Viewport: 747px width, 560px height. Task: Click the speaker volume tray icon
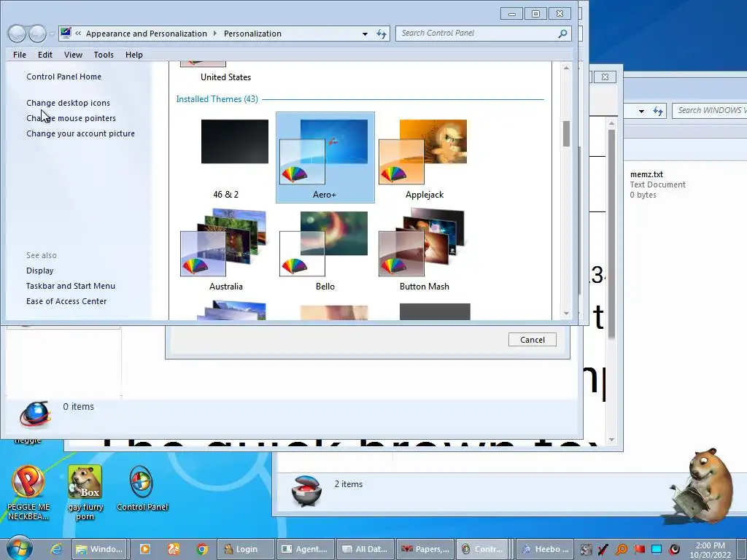coord(674,550)
